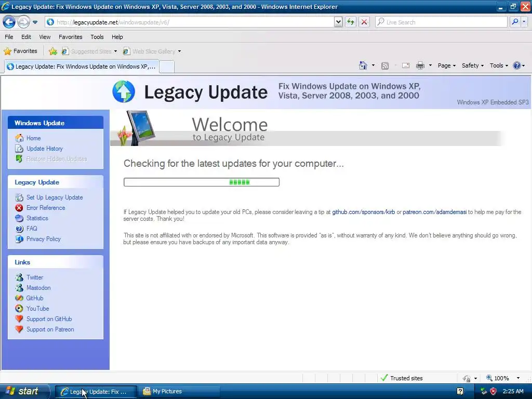Click the Mastodon people icon
This screenshot has height=399, width=532.
[x=19, y=288]
